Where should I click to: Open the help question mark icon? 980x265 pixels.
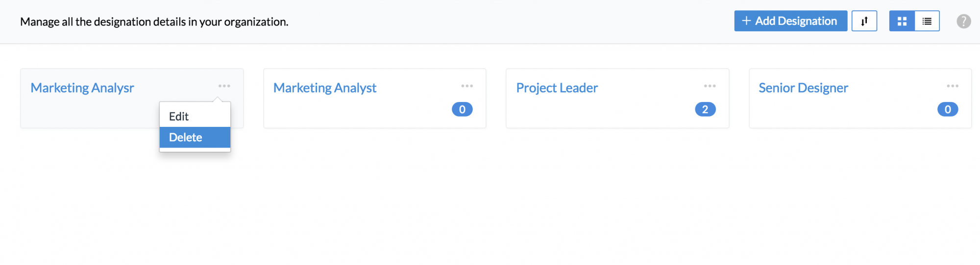[x=963, y=22]
